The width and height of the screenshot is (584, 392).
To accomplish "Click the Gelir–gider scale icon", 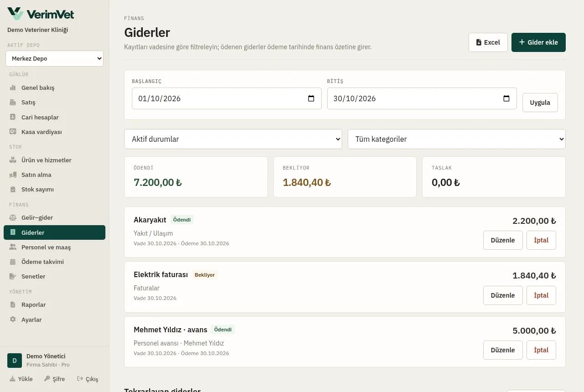I will [x=13, y=217].
